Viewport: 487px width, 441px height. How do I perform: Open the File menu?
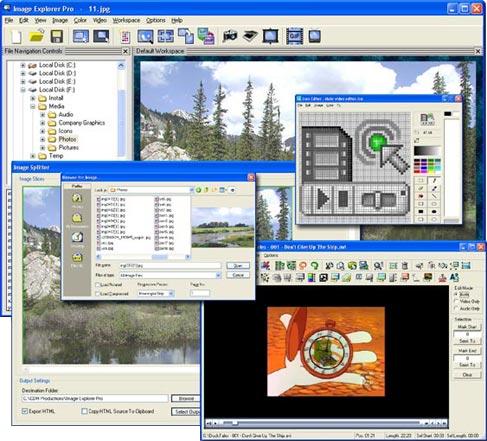(9, 21)
